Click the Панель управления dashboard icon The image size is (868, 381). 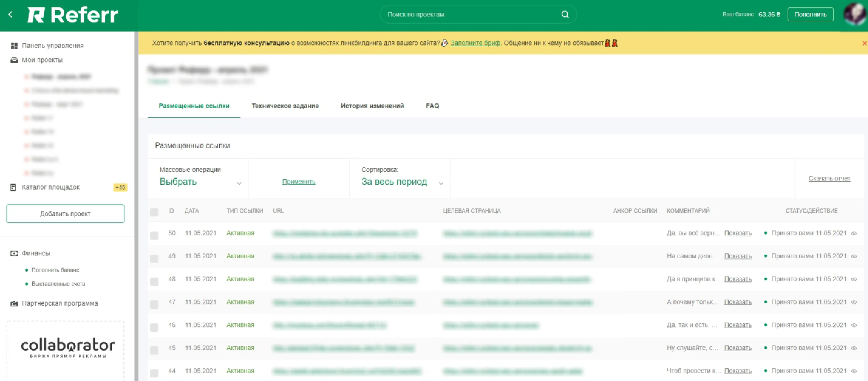(x=14, y=46)
